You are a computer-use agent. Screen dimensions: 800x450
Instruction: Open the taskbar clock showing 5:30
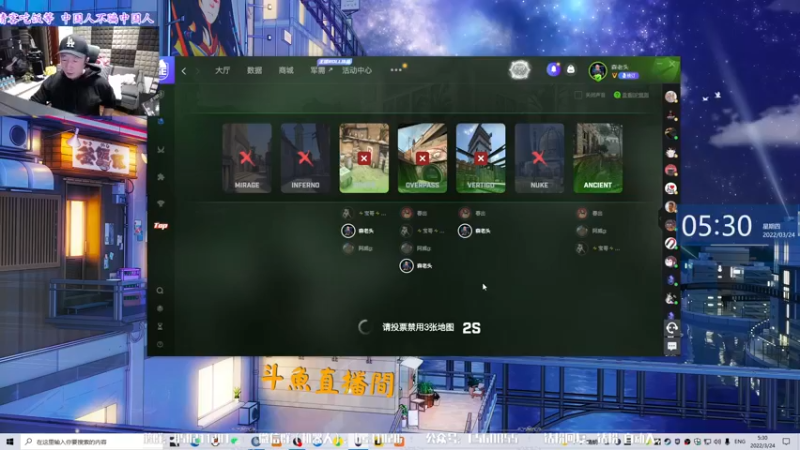point(762,442)
